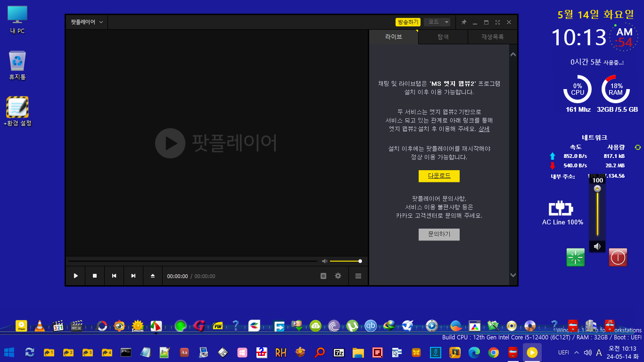Launch uTorrent from the dock
This screenshot has width=644, height=362.
coord(352,326)
